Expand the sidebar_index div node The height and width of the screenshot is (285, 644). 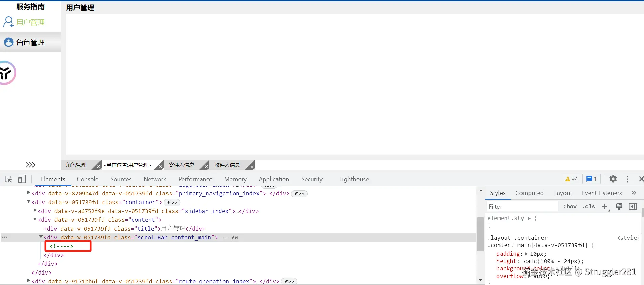pyautogui.click(x=35, y=210)
